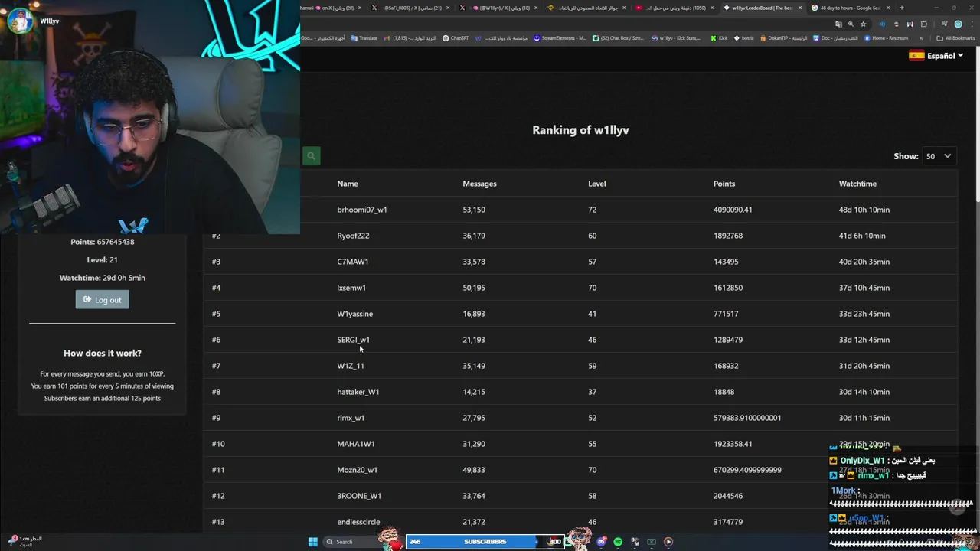The image size is (980, 551).
Task: Sort by the Watchtime column header
Action: (857, 184)
